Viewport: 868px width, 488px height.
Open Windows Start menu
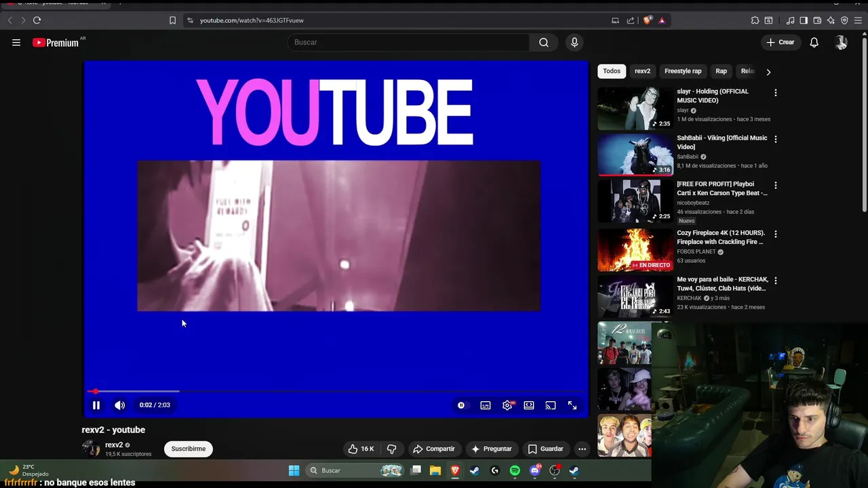pyautogui.click(x=294, y=470)
